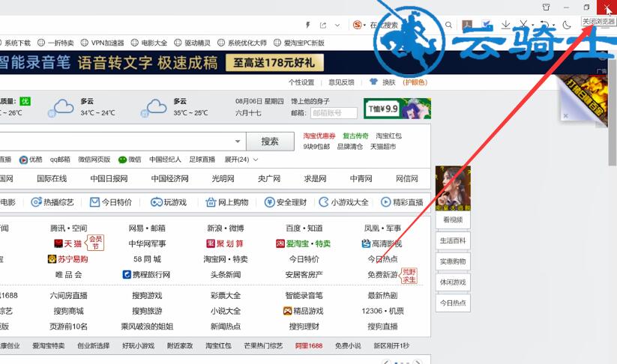
Task: Click the 高清影视 icon
Action: (x=366, y=243)
